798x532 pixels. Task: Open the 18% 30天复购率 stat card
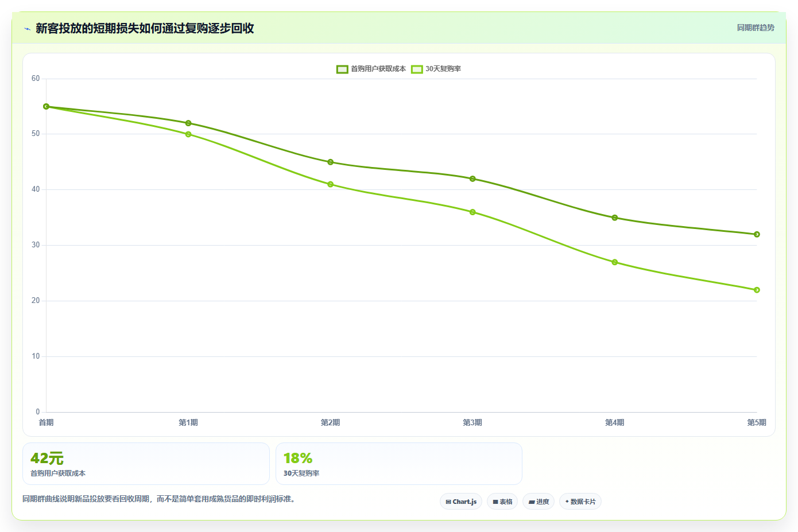click(x=399, y=464)
